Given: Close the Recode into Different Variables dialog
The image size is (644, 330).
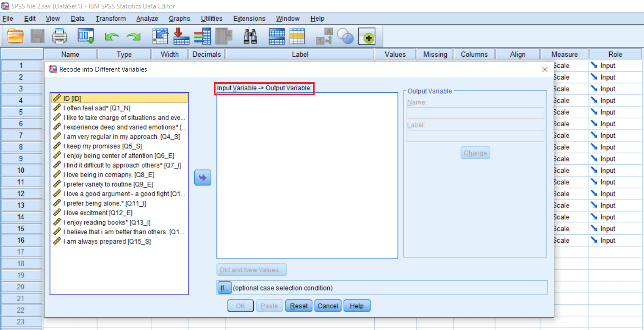Looking at the screenshot, I should point(545,69).
